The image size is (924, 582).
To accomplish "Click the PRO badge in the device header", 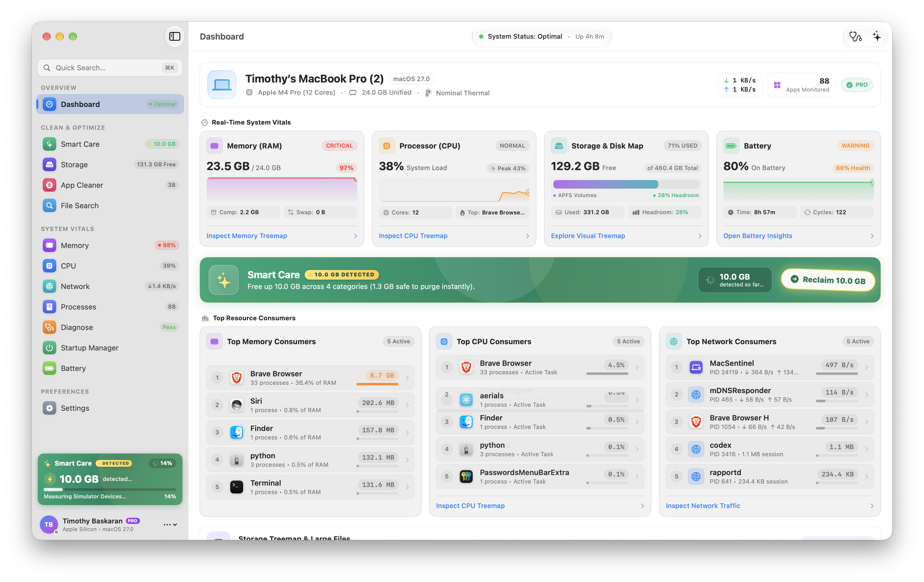I will pos(857,85).
